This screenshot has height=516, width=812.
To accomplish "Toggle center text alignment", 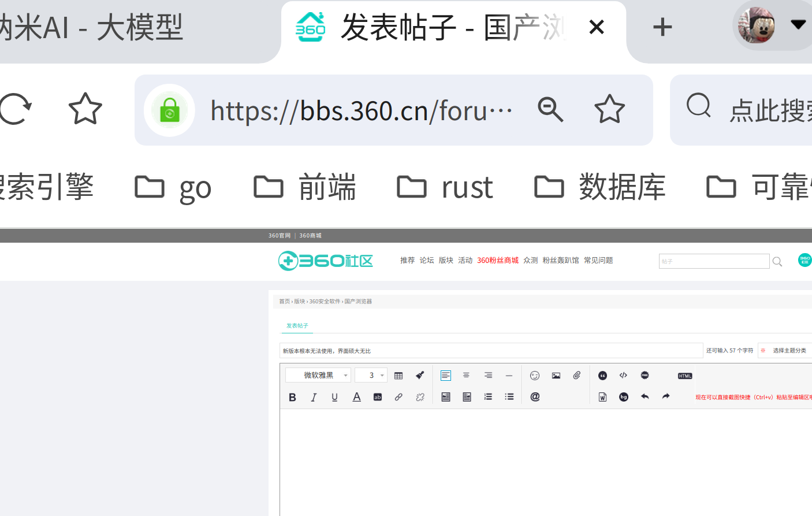I will coord(466,375).
